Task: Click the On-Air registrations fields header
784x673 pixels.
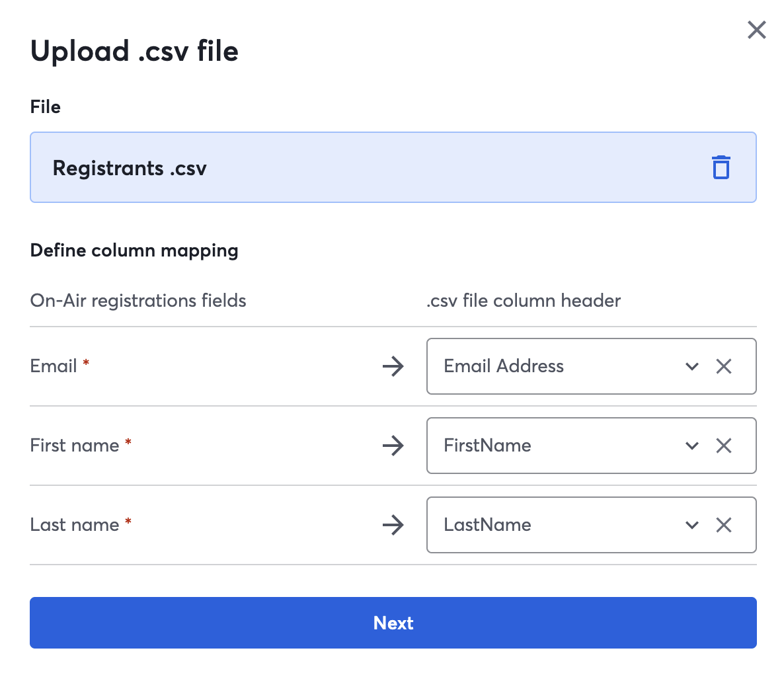Action: (138, 301)
